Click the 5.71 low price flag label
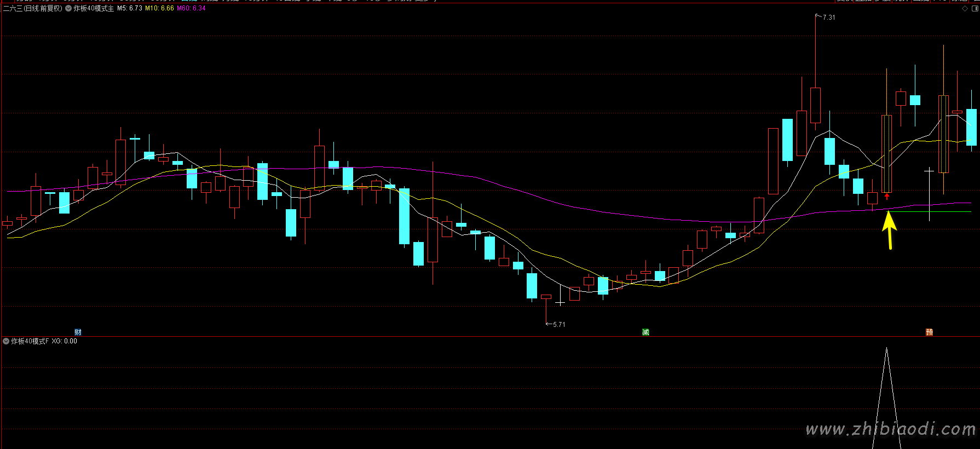This screenshot has width=980, height=449. (558, 324)
